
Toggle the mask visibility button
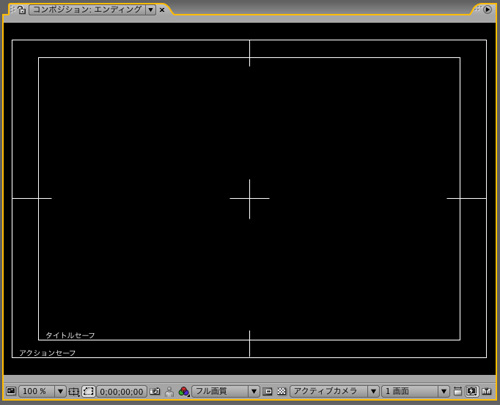[88, 391]
